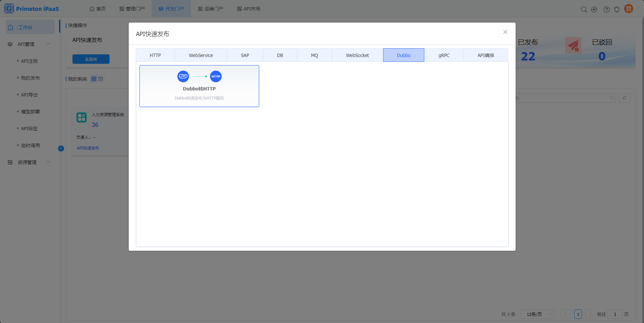Switch 我的系统 to card grid view
The width and height of the screenshot is (644, 323).
coord(94,79)
